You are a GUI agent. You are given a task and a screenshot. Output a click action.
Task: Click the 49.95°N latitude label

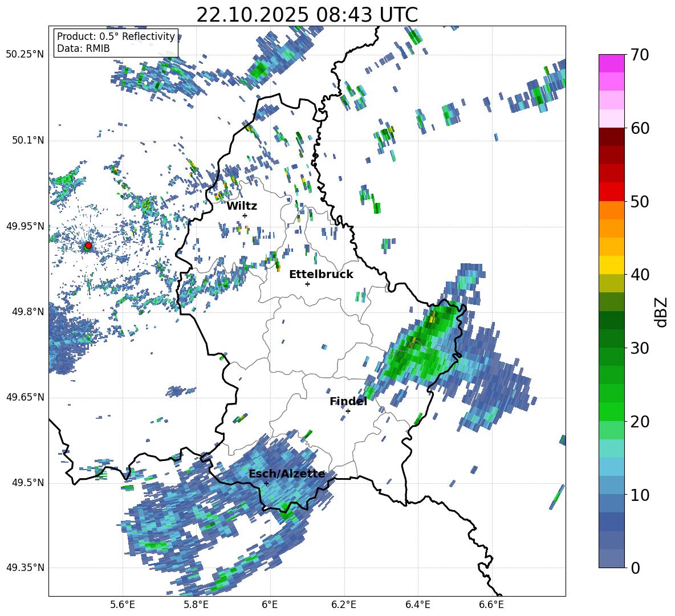point(25,226)
